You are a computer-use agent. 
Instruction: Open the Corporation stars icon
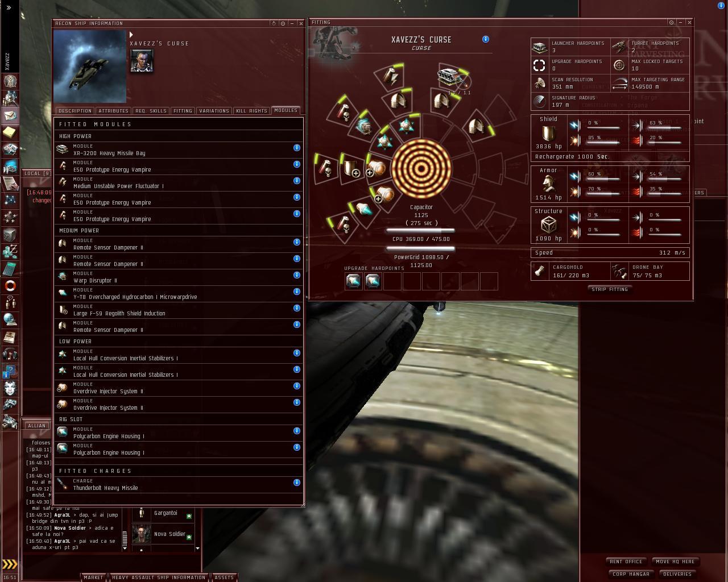tap(10, 218)
